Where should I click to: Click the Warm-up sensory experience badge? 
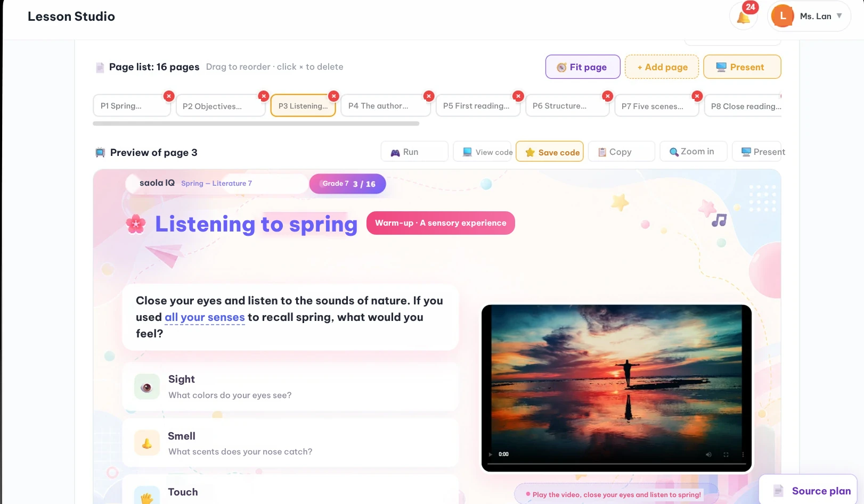(441, 223)
